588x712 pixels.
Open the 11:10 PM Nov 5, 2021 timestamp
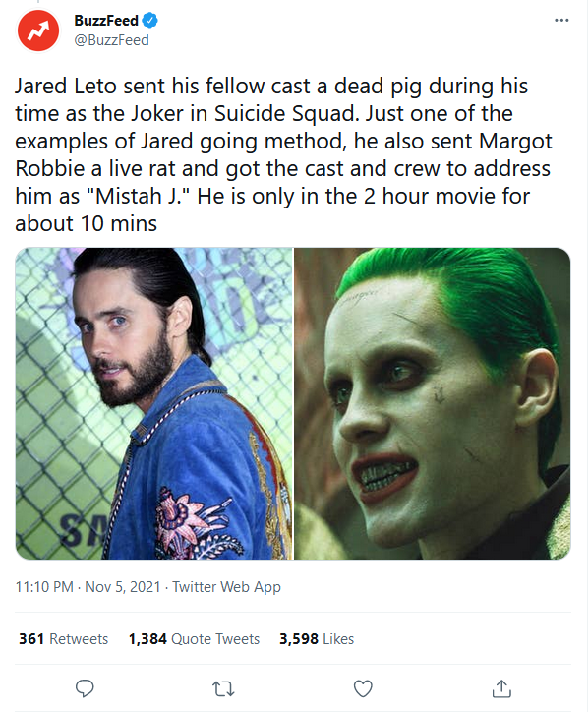coord(88,587)
